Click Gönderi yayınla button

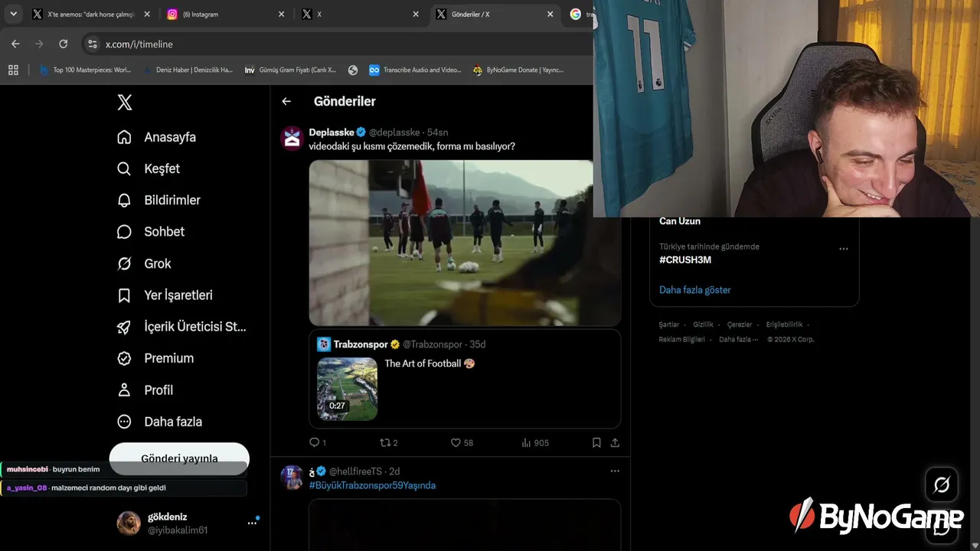pyautogui.click(x=179, y=458)
